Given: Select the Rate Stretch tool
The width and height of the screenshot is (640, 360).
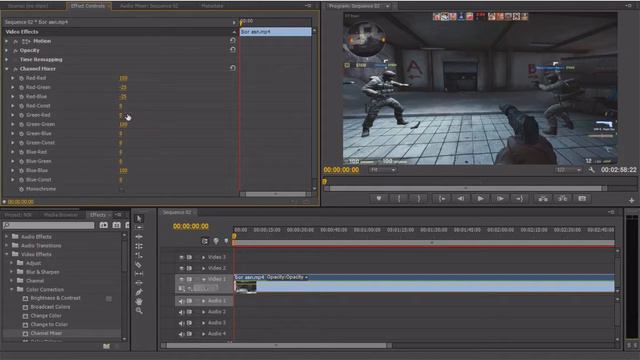Looking at the screenshot, I should (x=139, y=256).
